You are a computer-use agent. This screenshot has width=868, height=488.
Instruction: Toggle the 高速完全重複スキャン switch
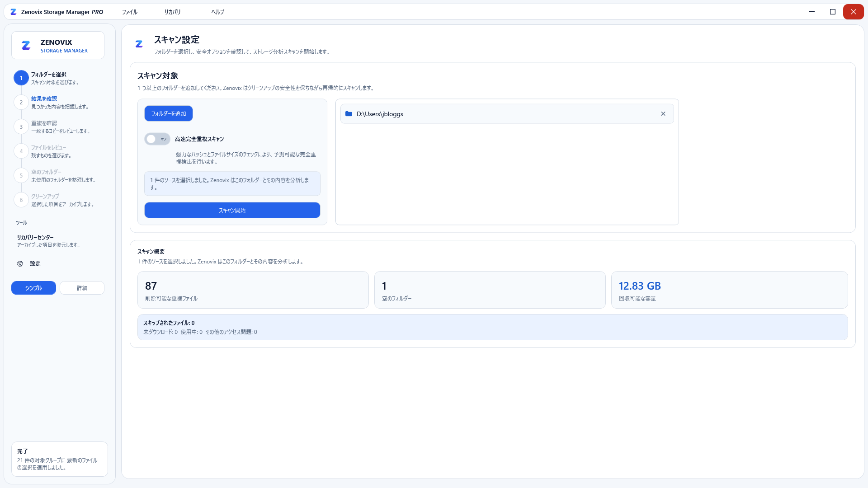pos(157,139)
